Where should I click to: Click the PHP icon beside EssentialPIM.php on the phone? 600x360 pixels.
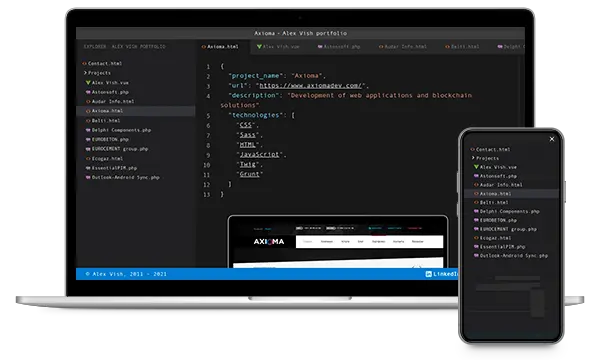(476, 247)
